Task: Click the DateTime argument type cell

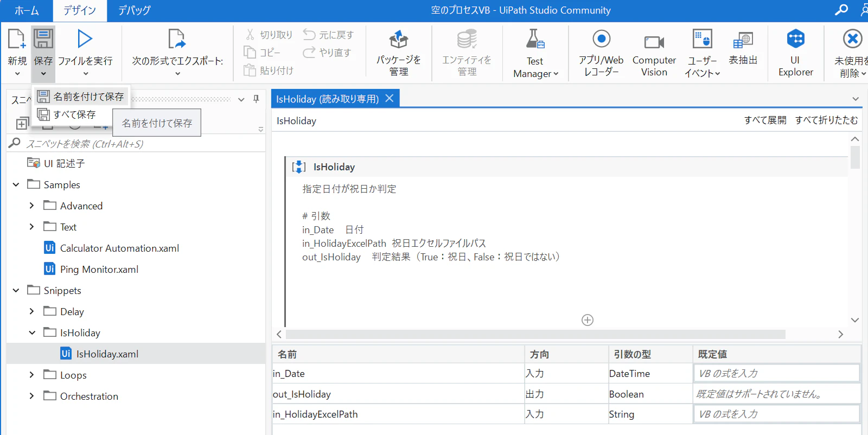Action: coord(650,374)
